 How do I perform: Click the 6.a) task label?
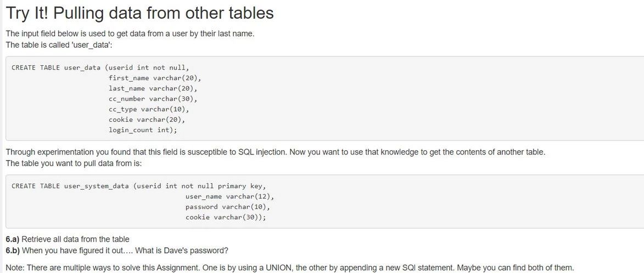pyautogui.click(x=13, y=239)
